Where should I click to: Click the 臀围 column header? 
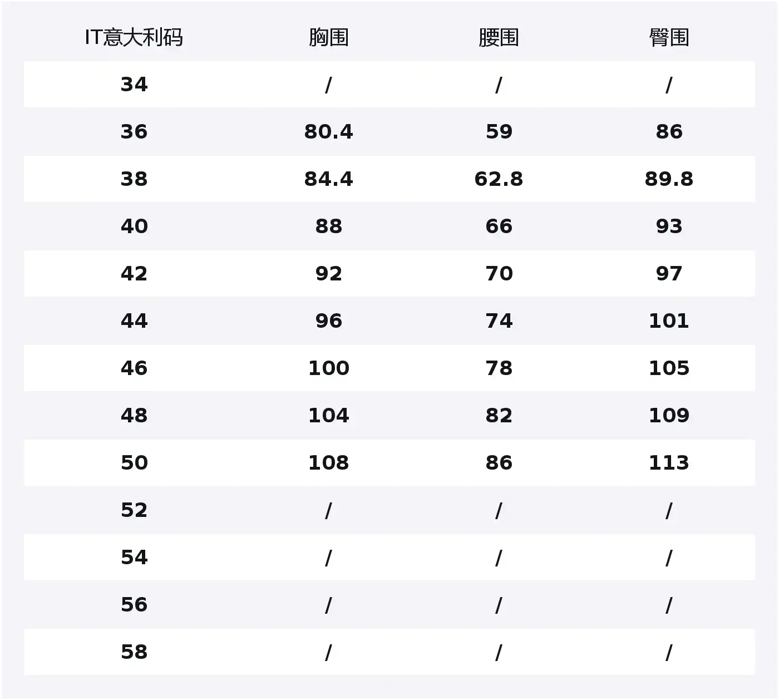coord(669,37)
